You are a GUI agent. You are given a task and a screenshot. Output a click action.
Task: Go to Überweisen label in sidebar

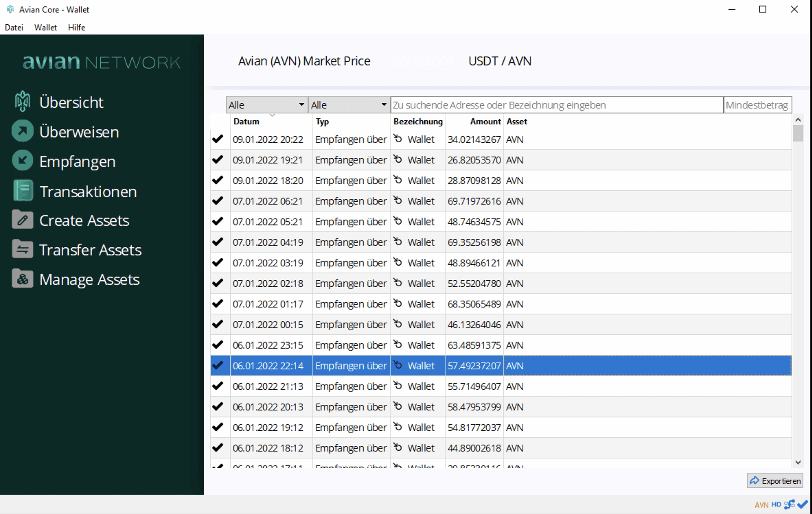79,132
